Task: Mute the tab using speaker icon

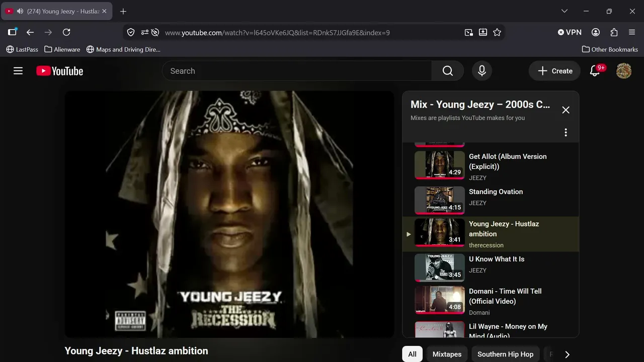Action: pyautogui.click(x=20, y=11)
